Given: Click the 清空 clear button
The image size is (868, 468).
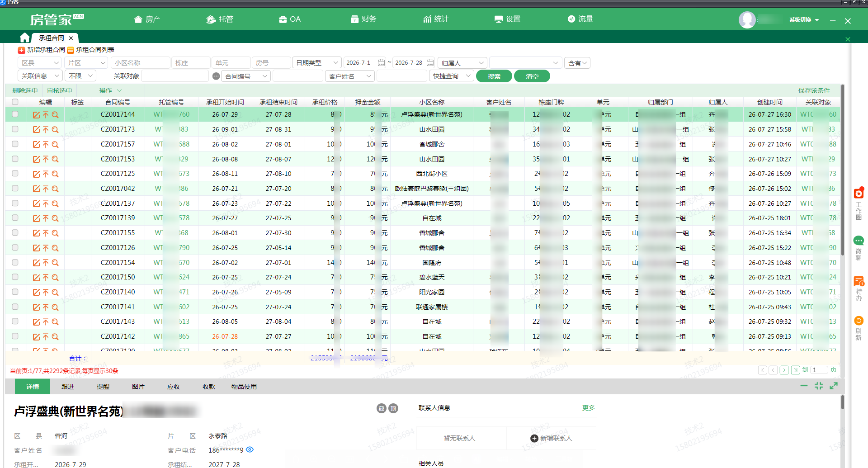Looking at the screenshot, I should point(532,76).
